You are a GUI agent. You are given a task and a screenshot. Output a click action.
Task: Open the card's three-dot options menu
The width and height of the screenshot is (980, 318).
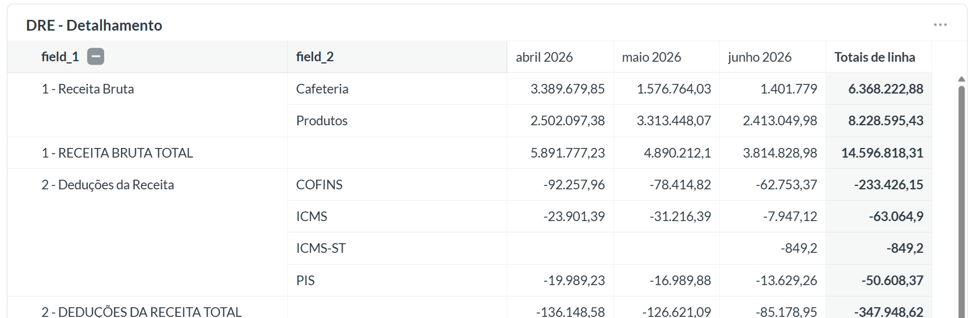point(940,25)
